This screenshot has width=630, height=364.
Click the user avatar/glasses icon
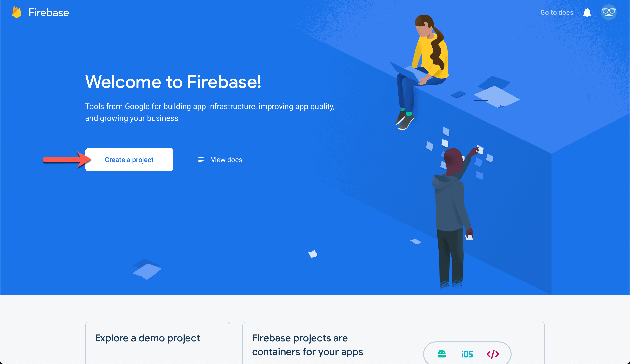609,12
